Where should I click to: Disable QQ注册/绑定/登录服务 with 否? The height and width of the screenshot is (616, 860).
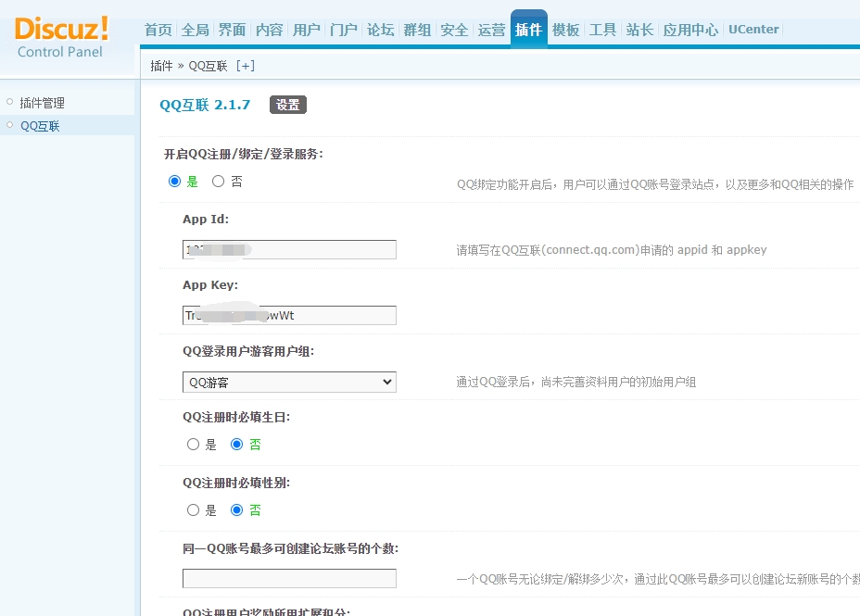[219, 182]
